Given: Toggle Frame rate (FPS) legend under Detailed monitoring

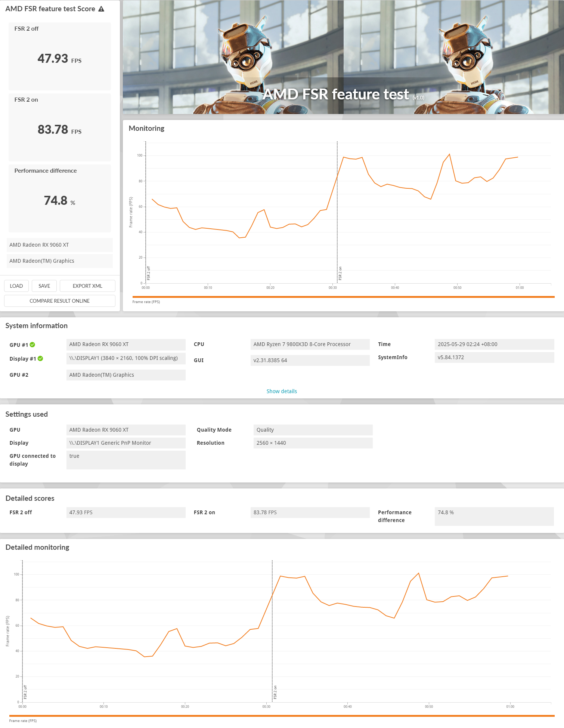Looking at the screenshot, I should pyautogui.click(x=23, y=721).
